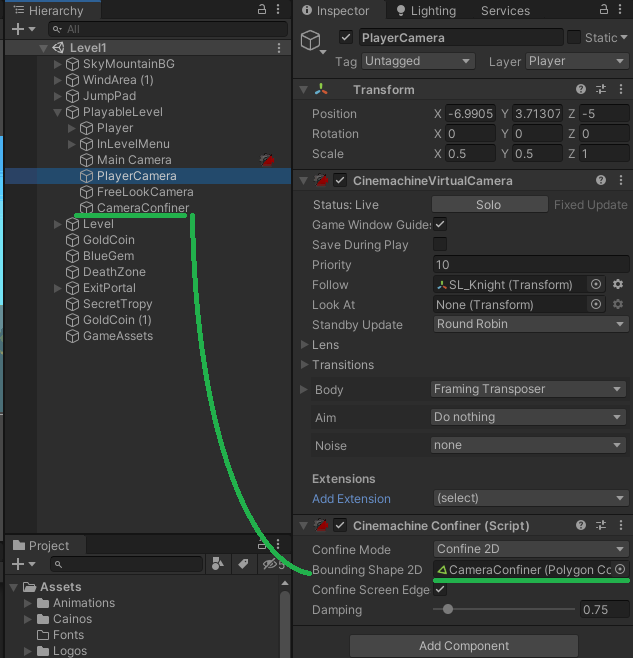Pick Follow target object selector
This screenshot has width=633, height=658.
pyautogui.click(x=596, y=285)
